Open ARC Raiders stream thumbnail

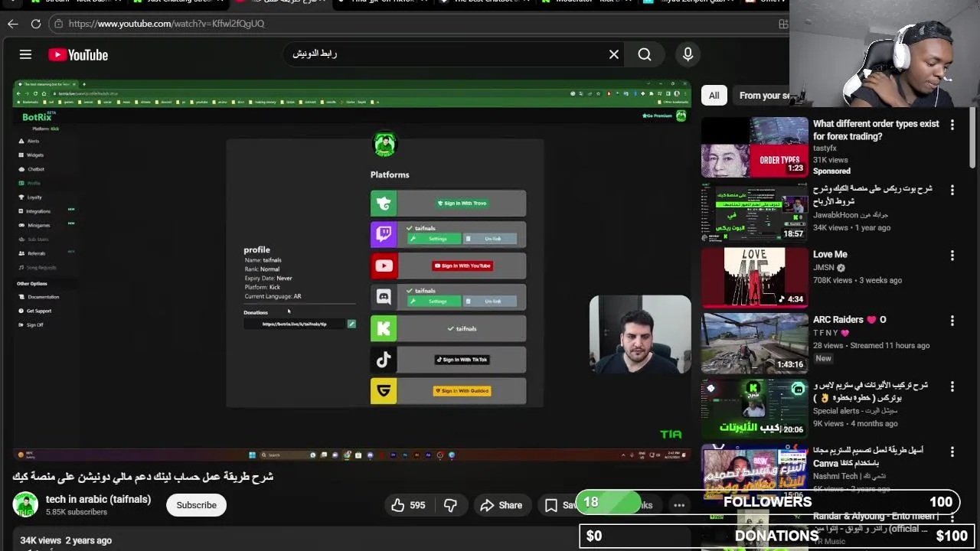pos(754,342)
